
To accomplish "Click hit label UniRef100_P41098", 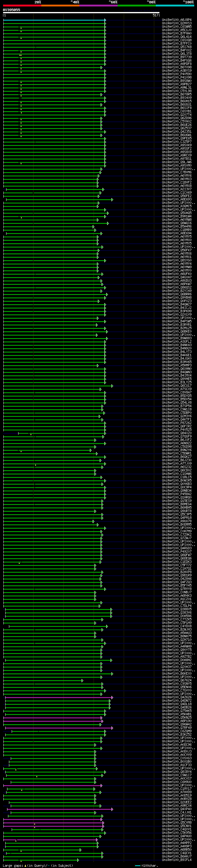I will click(176, 78).
